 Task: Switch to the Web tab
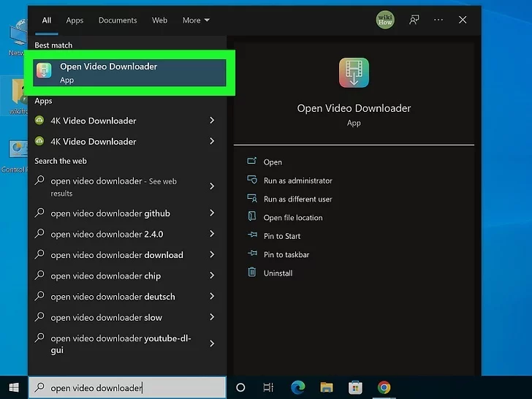pos(159,20)
